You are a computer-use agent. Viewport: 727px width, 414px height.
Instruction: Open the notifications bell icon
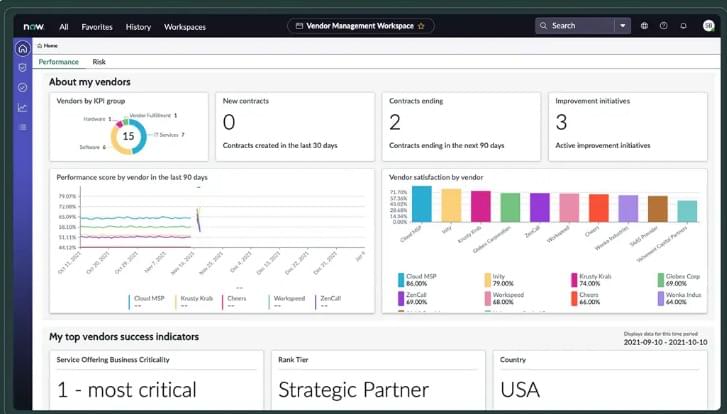click(683, 26)
